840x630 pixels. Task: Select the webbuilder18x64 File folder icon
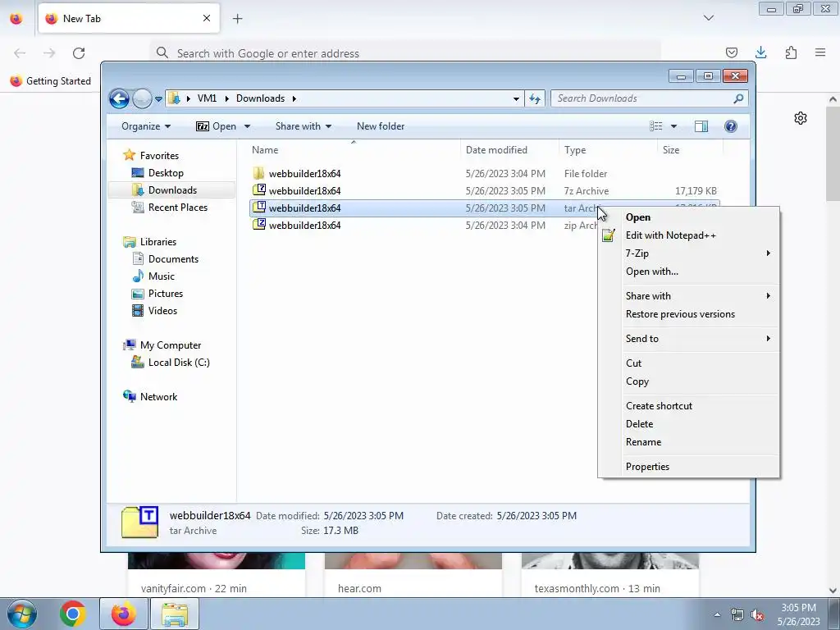258,173
